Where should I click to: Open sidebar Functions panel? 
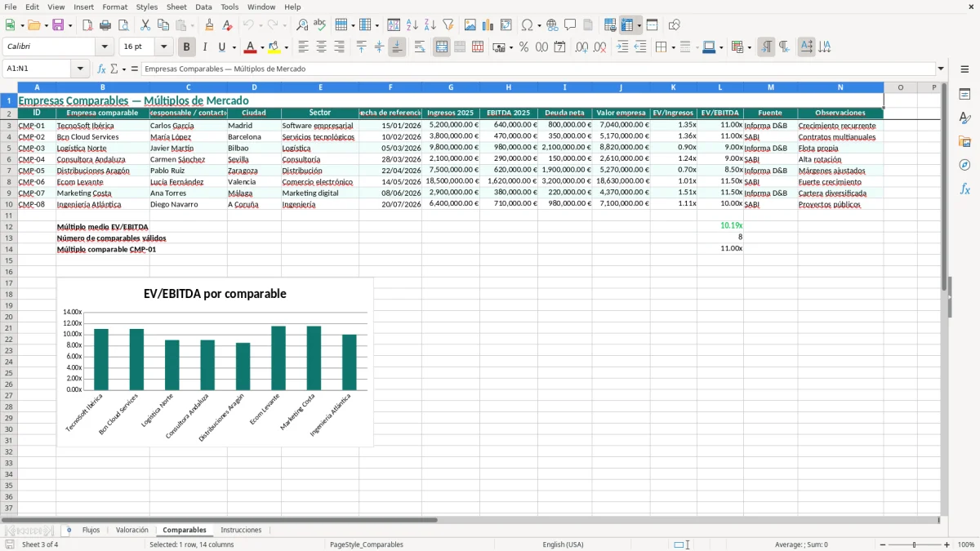pyautogui.click(x=964, y=189)
